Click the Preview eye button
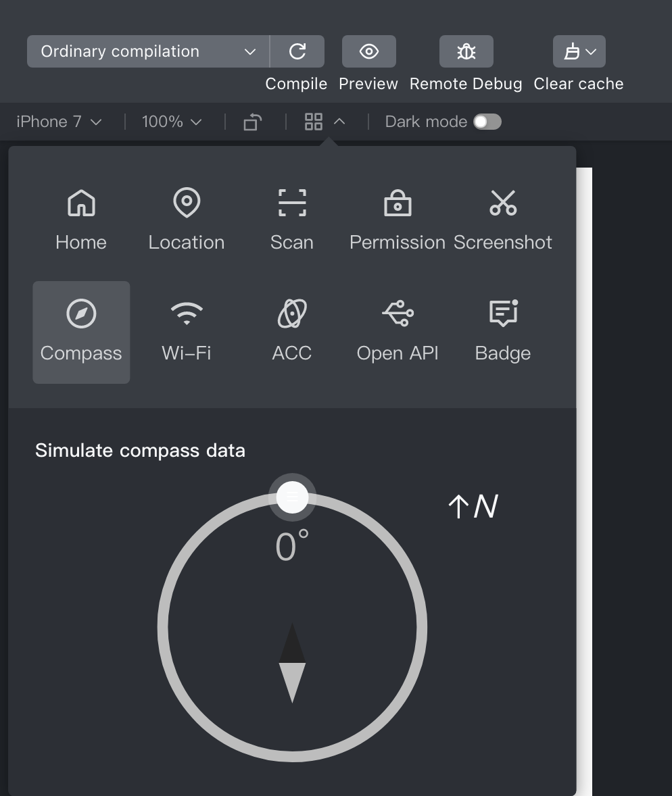This screenshot has height=796, width=672. click(x=368, y=51)
